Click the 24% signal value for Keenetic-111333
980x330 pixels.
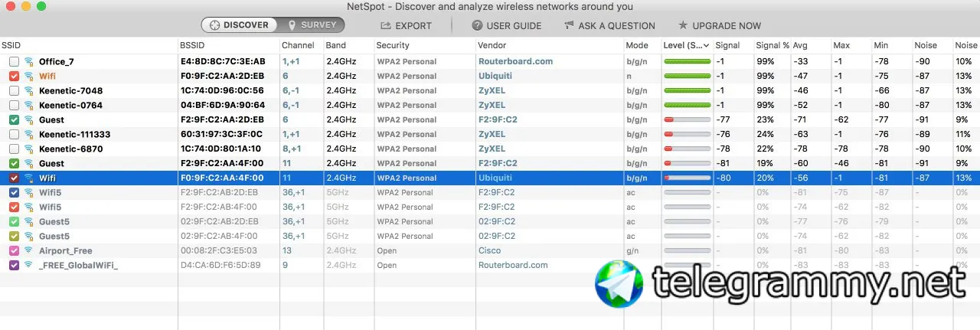[x=765, y=134]
